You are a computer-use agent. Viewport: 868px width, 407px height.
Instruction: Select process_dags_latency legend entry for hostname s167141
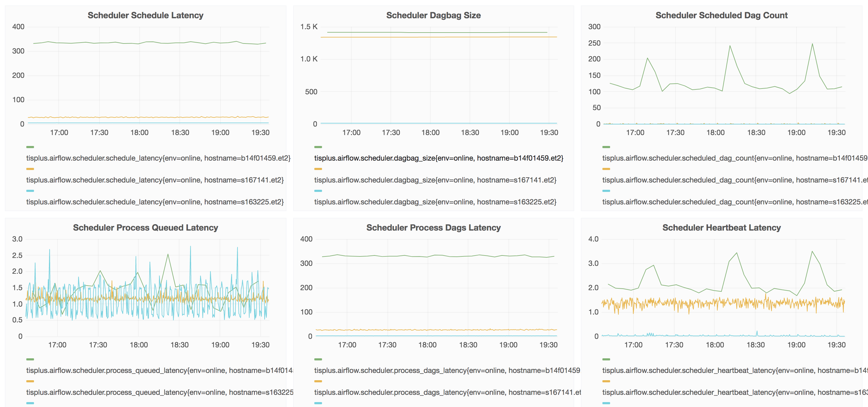447,392
